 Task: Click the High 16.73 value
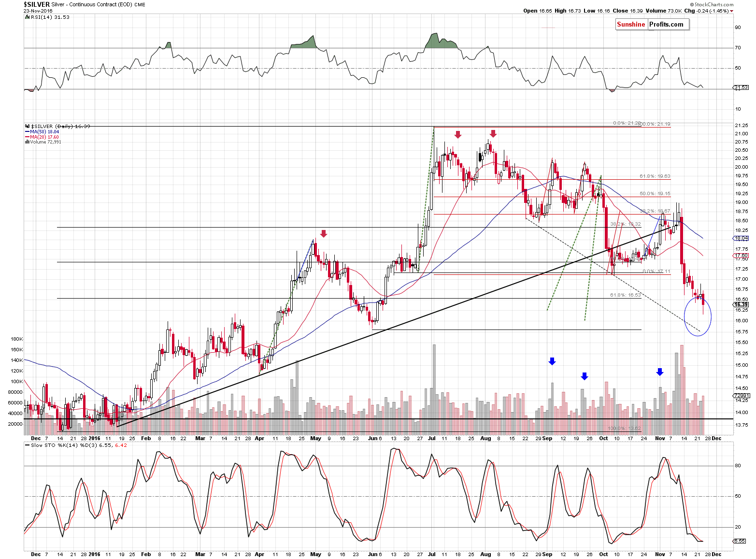[x=568, y=11]
